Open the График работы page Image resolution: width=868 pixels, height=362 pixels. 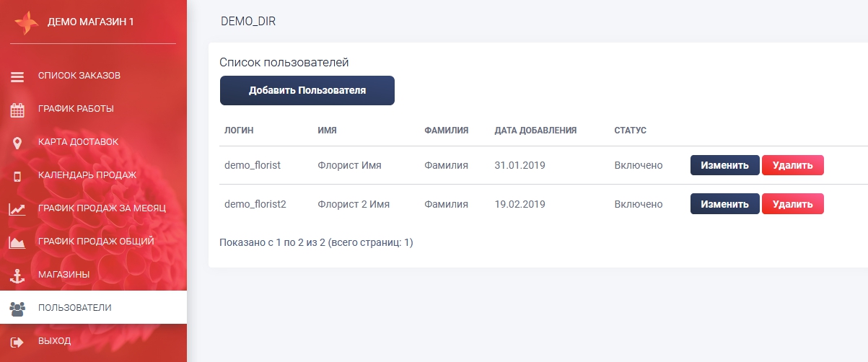point(76,109)
